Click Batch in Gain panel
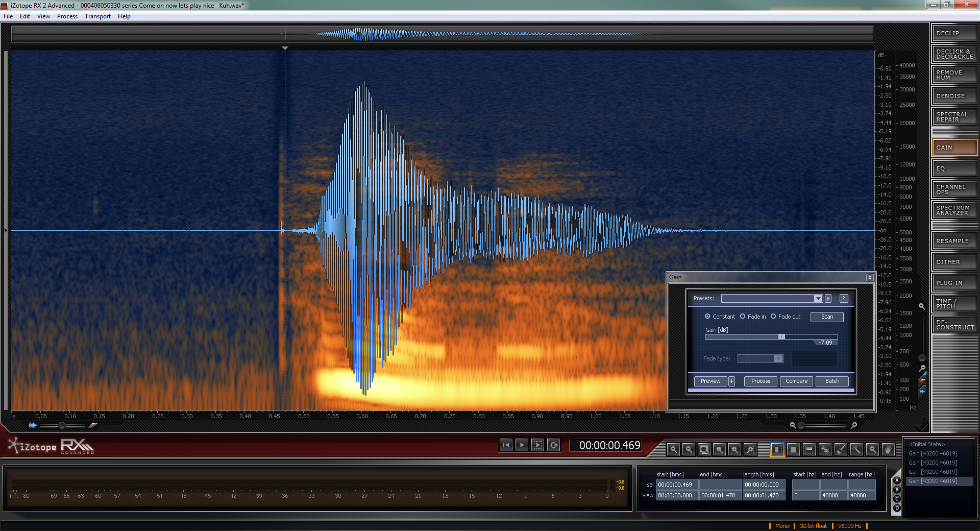This screenshot has height=531, width=980. pos(832,381)
